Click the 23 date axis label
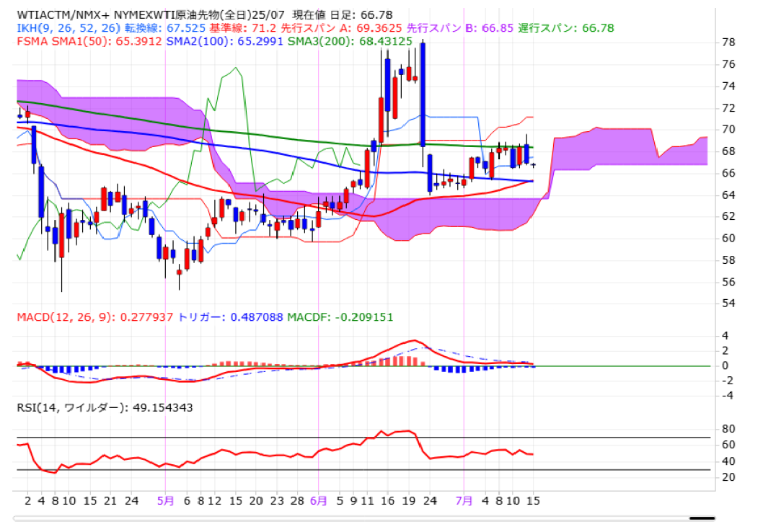Viewport: 776px width, 532px height. pyautogui.click(x=277, y=501)
